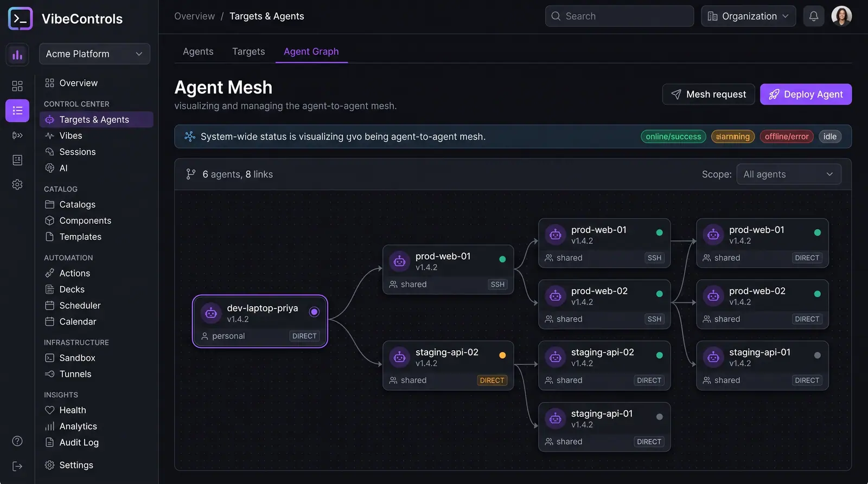Open Vibes in Control Center

pos(96,135)
